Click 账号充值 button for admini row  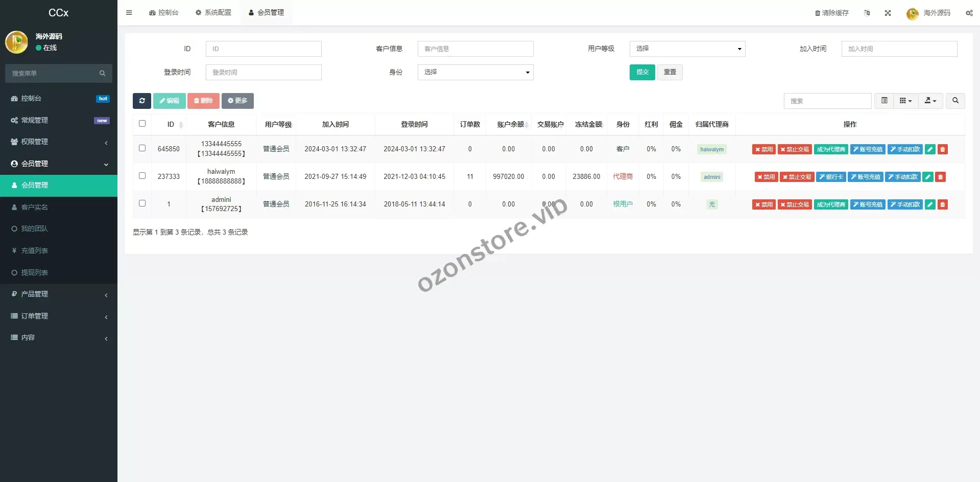[x=867, y=204]
